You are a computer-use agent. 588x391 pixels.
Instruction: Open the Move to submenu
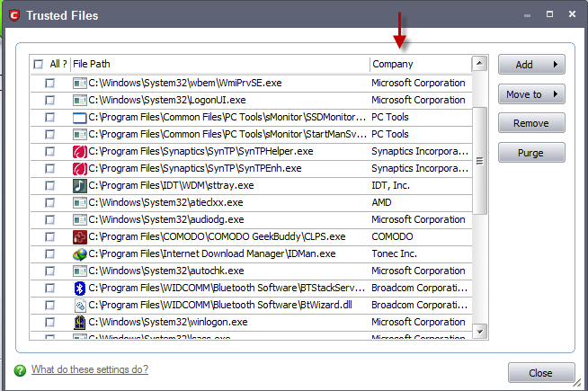point(531,94)
